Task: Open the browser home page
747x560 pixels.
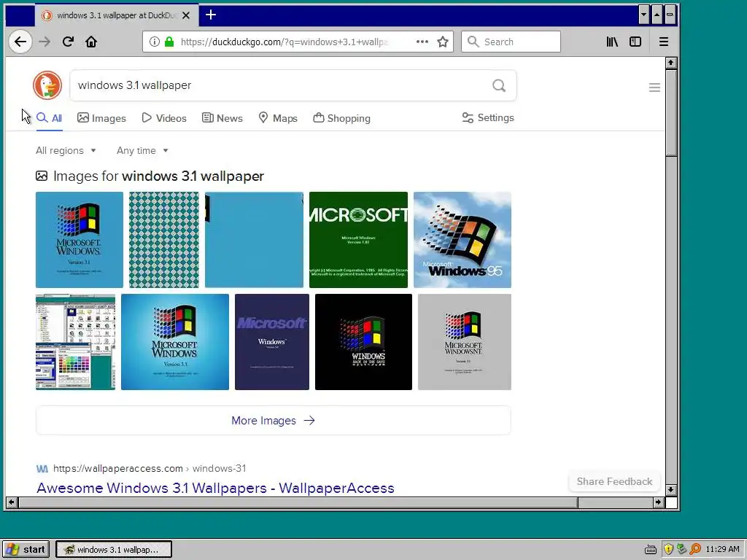Action: point(91,42)
